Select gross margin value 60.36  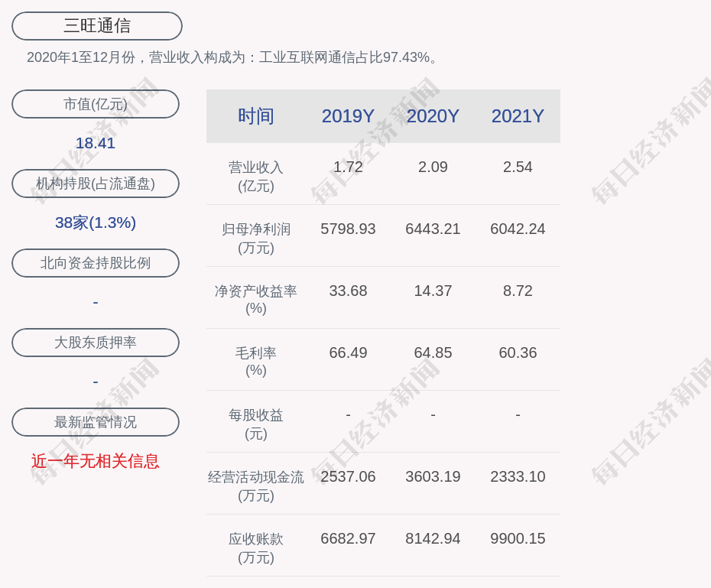tap(518, 352)
